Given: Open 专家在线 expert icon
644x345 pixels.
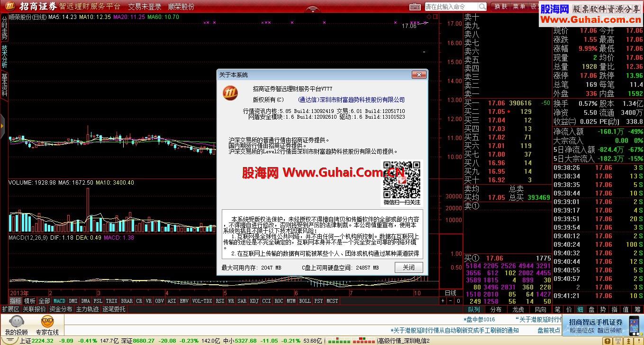Looking at the screenshot, I should 47,325.
